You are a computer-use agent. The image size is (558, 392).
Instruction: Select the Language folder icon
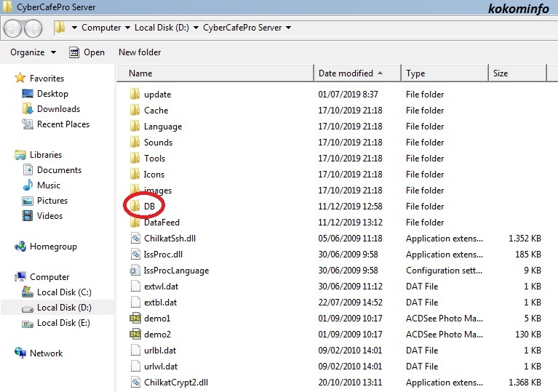pyautogui.click(x=135, y=127)
